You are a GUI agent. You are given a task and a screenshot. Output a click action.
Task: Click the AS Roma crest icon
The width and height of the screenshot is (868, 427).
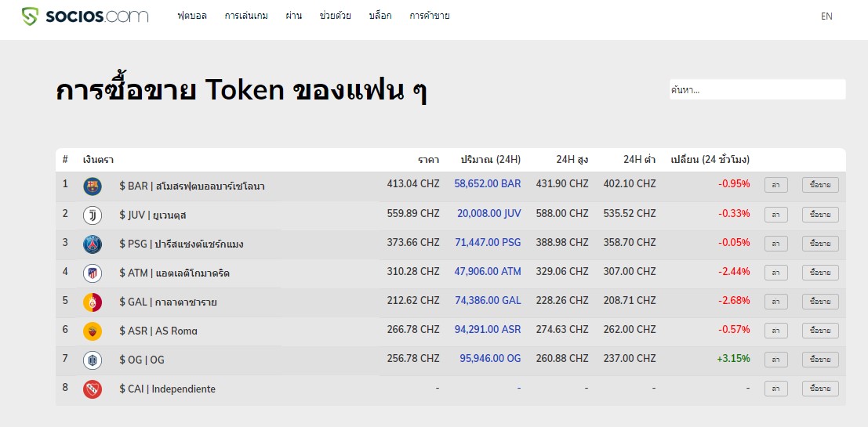coord(93,331)
